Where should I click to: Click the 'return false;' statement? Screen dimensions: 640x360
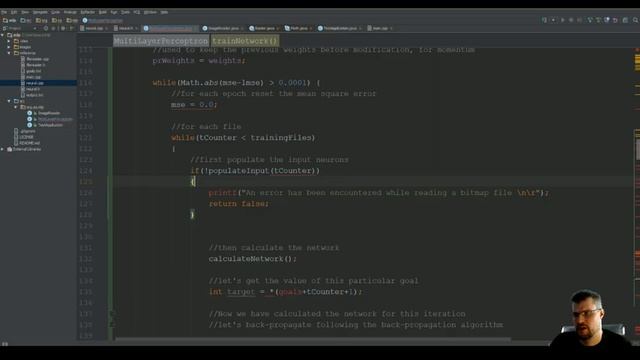239,204
